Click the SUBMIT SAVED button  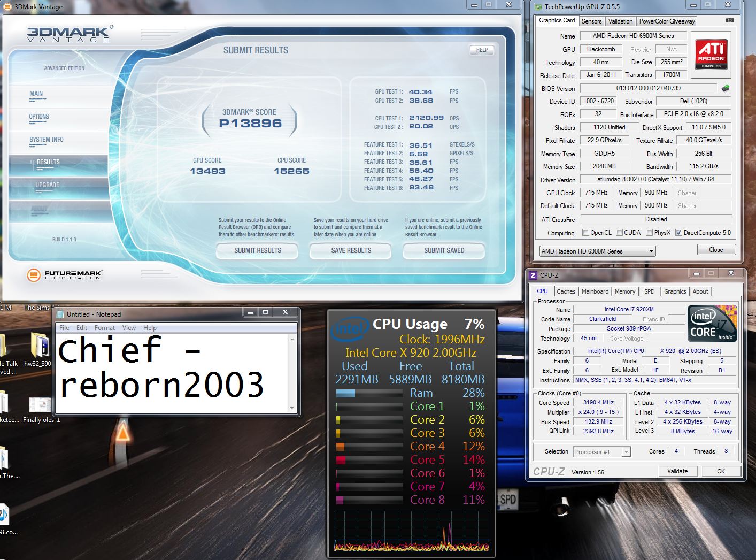pyautogui.click(x=444, y=250)
